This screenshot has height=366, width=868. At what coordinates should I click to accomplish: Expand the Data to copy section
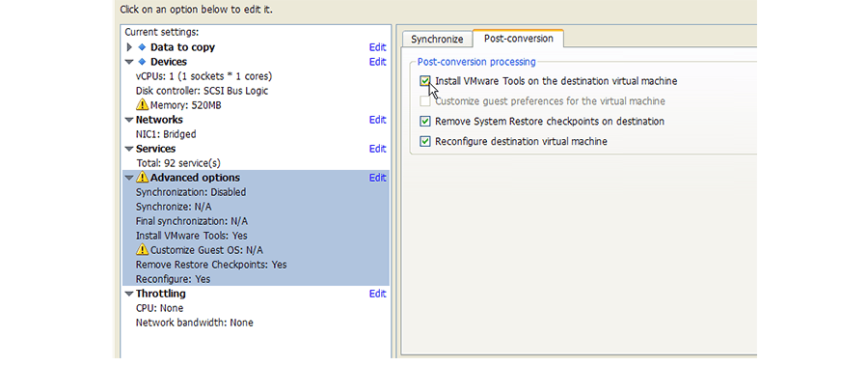129,47
